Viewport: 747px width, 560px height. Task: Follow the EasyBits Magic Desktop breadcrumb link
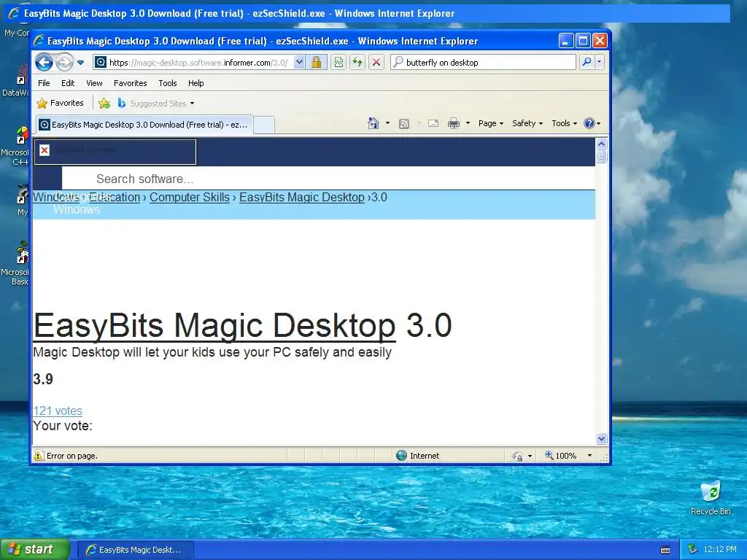(302, 197)
